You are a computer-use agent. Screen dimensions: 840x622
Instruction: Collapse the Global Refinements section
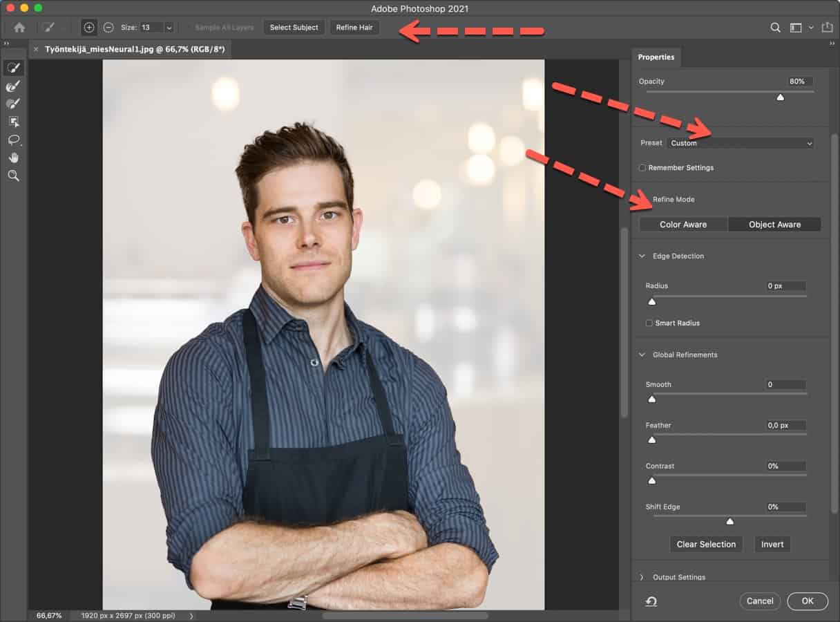[x=642, y=355]
